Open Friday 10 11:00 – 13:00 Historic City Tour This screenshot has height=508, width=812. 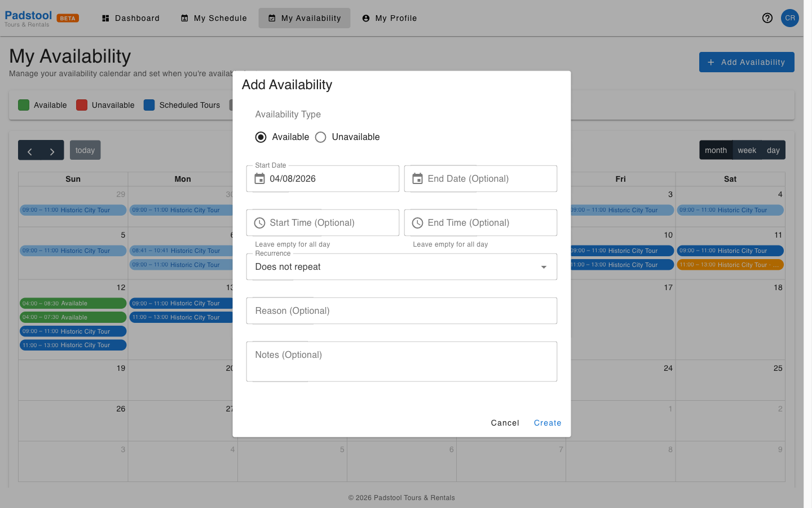(x=622, y=265)
